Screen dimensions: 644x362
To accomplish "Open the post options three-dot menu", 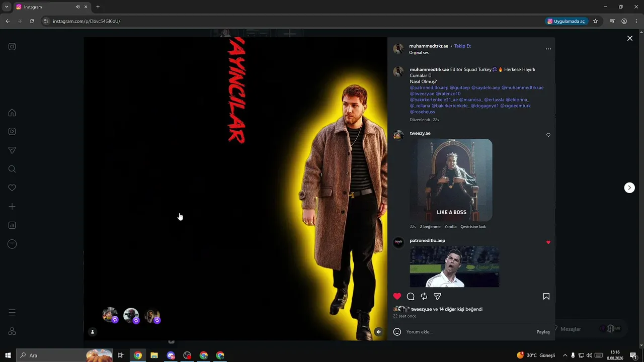I will 548,49.
